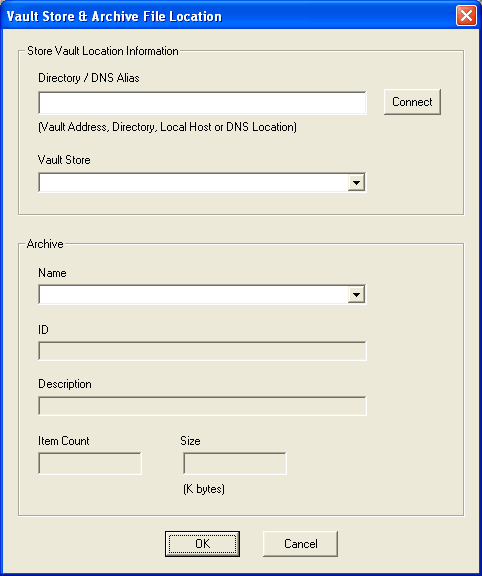Select the Archive ID field
This screenshot has height=576, width=482.
[x=202, y=351]
